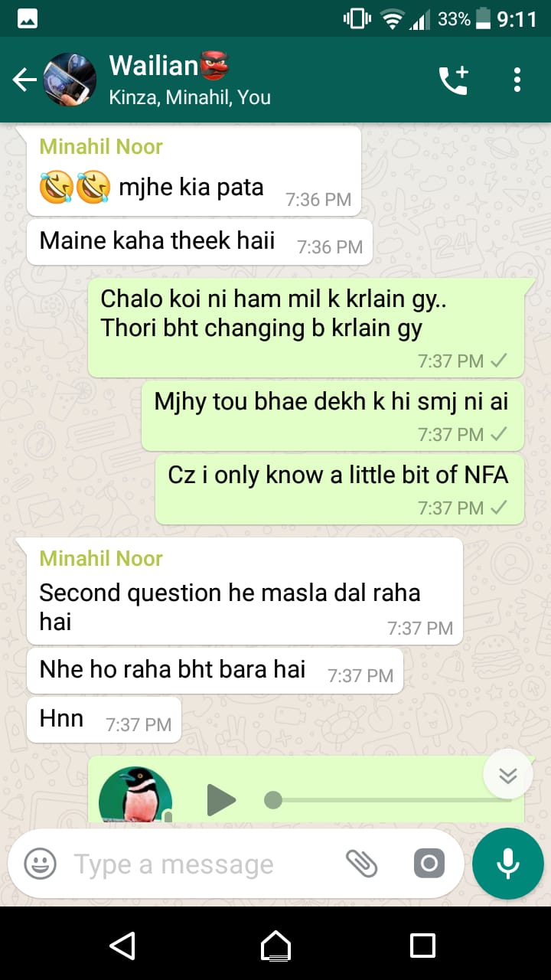Tap the Android recent apps button

coord(423,946)
